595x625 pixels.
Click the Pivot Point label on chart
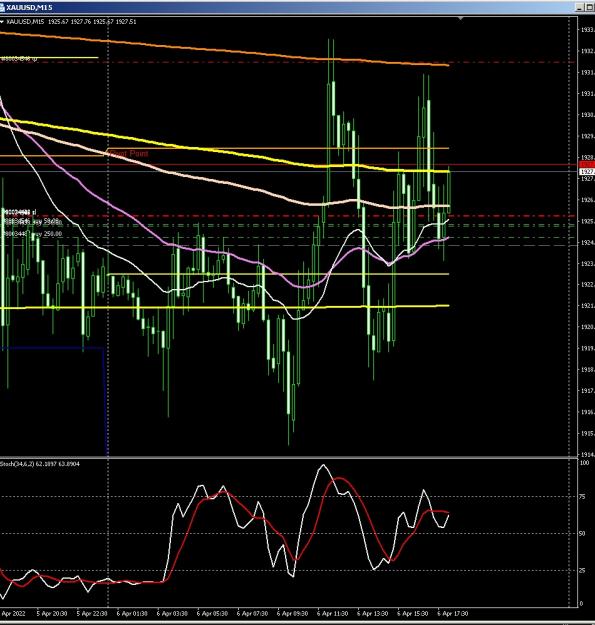click(129, 153)
